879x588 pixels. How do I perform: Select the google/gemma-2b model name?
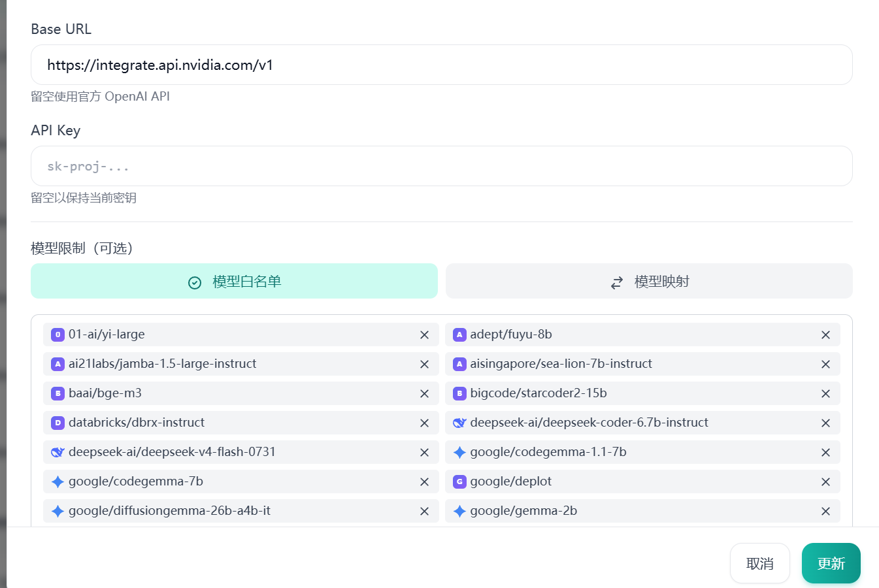tap(523, 511)
